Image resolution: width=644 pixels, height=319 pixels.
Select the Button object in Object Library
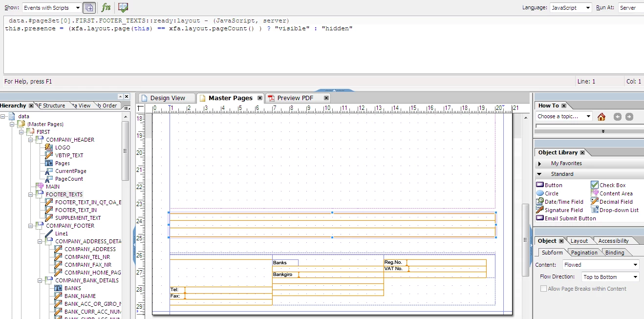coord(549,185)
